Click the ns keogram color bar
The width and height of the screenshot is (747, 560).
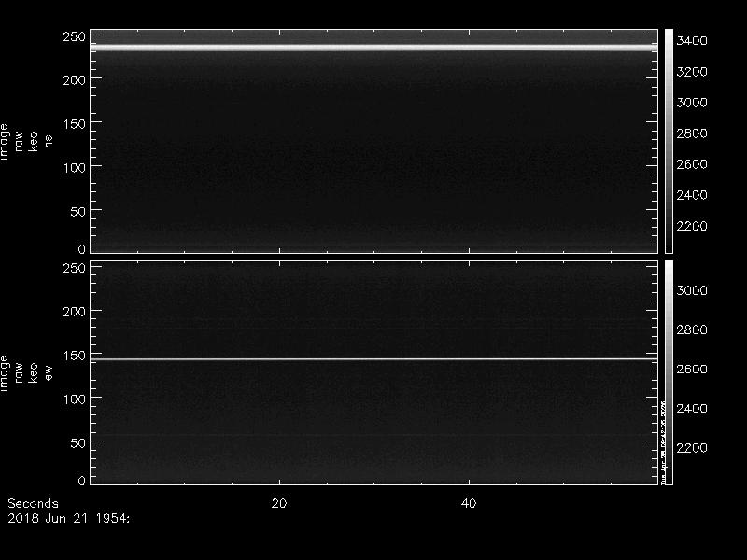coord(669,141)
